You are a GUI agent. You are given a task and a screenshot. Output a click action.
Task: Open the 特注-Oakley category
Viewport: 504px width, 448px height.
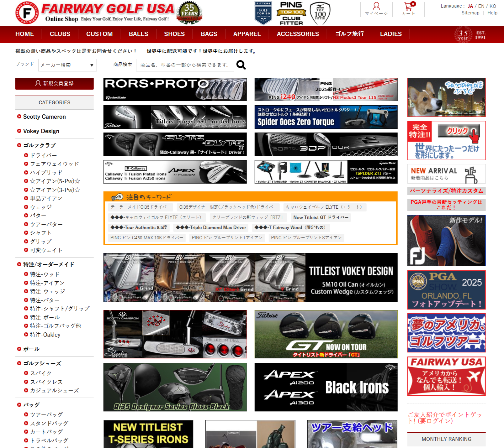(45, 335)
